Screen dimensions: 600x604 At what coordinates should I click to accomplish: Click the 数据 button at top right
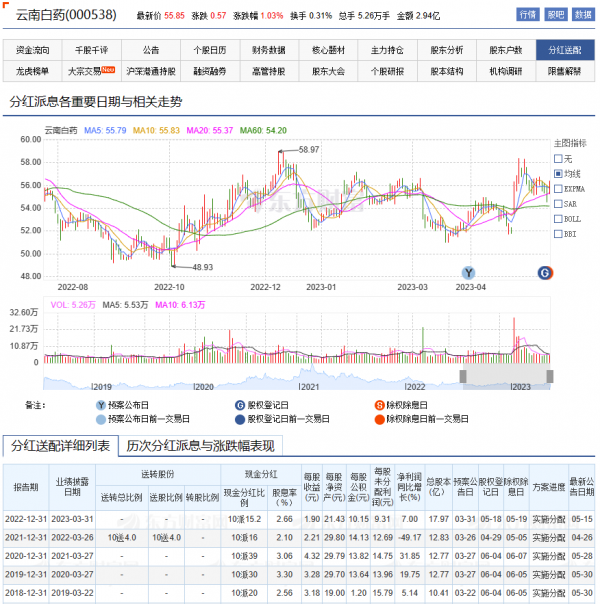point(582,15)
